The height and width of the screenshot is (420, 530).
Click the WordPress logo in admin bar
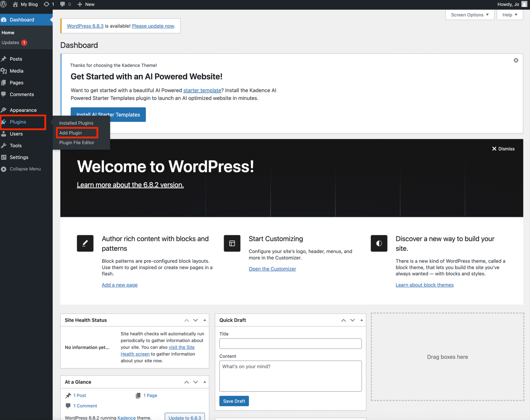pos(4,4)
